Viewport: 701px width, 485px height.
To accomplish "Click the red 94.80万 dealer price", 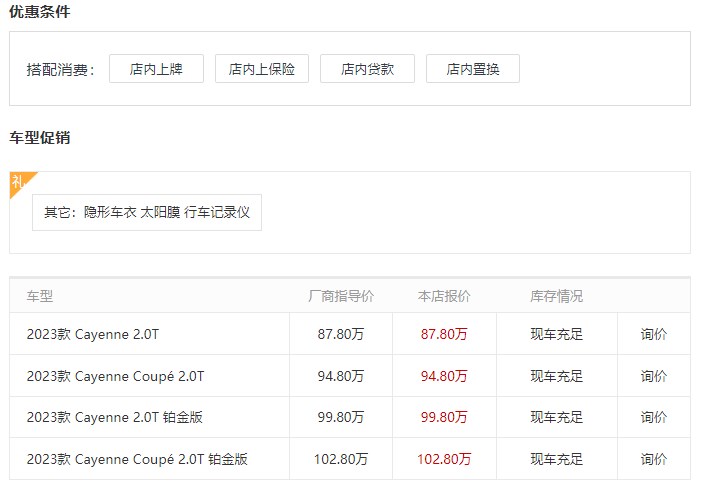I will (x=444, y=376).
